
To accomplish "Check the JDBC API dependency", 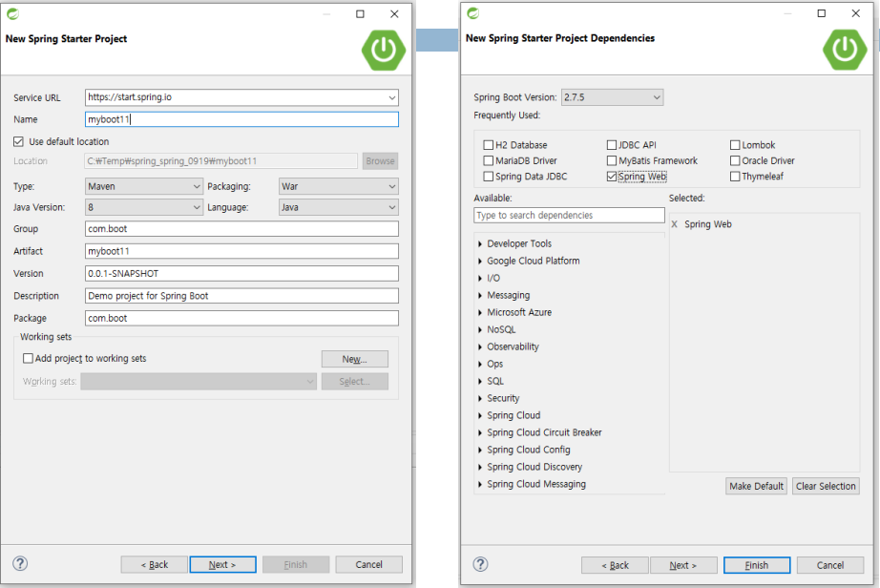I will [612, 145].
